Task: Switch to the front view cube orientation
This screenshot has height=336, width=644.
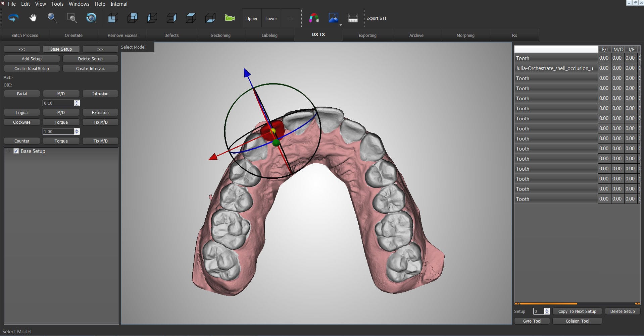Action: tap(113, 18)
